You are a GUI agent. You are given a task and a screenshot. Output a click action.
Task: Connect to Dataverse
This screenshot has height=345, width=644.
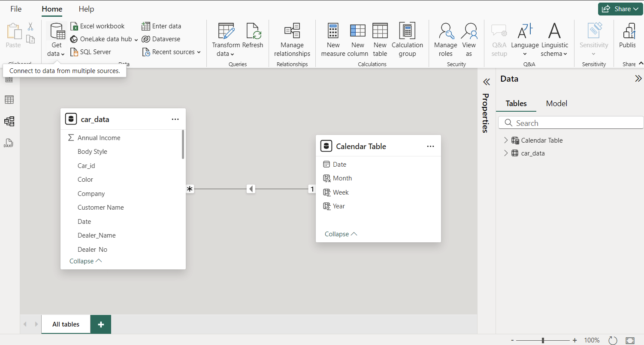tap(161, 39)
